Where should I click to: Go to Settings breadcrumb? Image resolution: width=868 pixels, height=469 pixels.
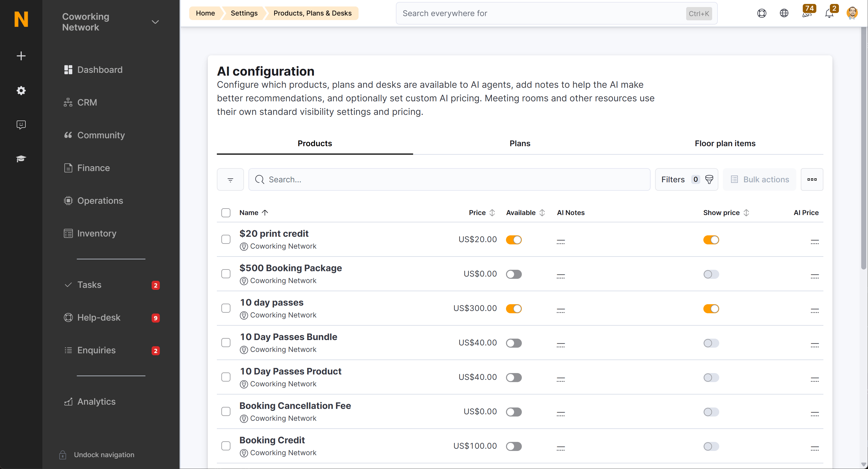click(x=244, y=13)
